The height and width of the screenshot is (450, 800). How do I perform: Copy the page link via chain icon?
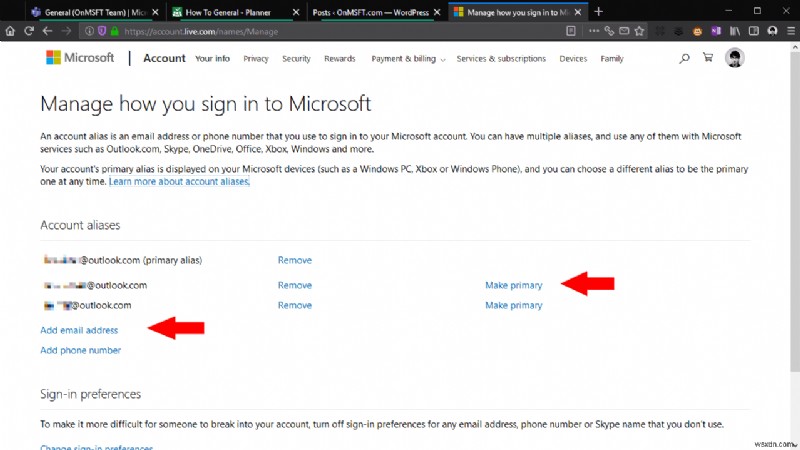(609, 31)
